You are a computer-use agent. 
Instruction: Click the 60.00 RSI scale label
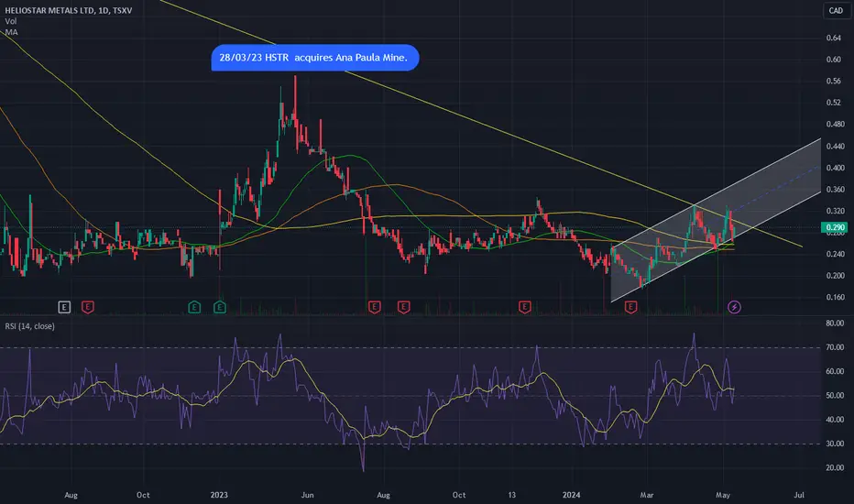[835, 372]
